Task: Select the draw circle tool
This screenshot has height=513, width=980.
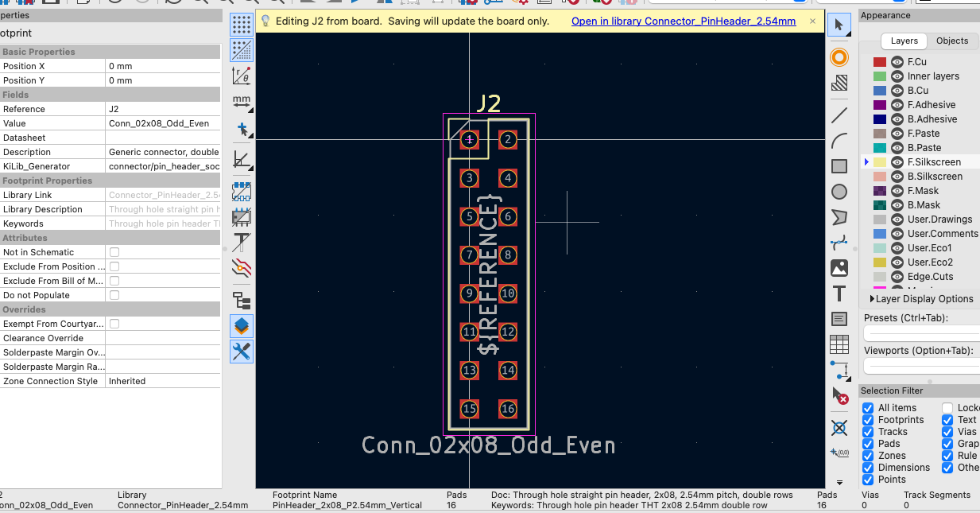Action: coord(839,192)
